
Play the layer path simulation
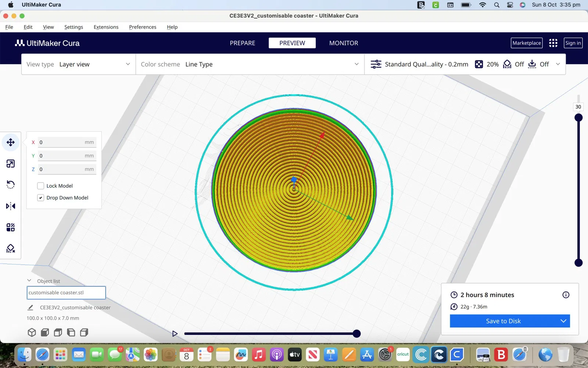[175, 334]
